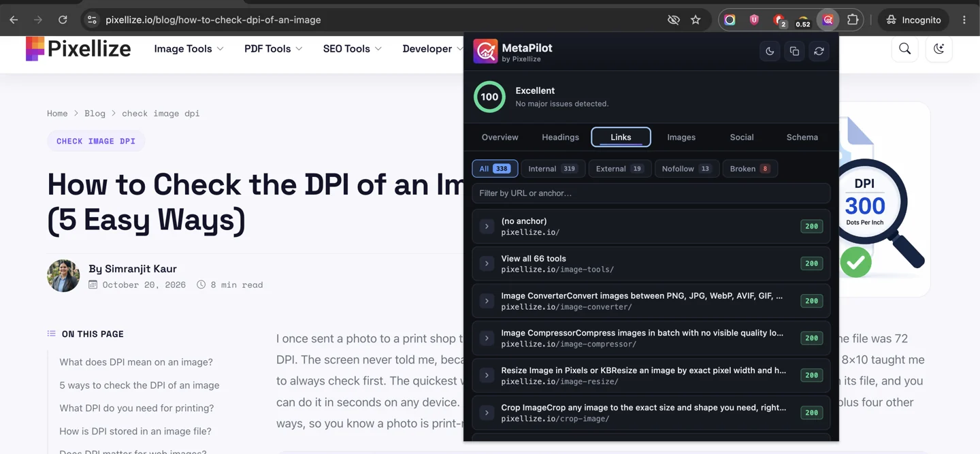
Task: Click the address bar URL
Action: (x=213, y=20)
